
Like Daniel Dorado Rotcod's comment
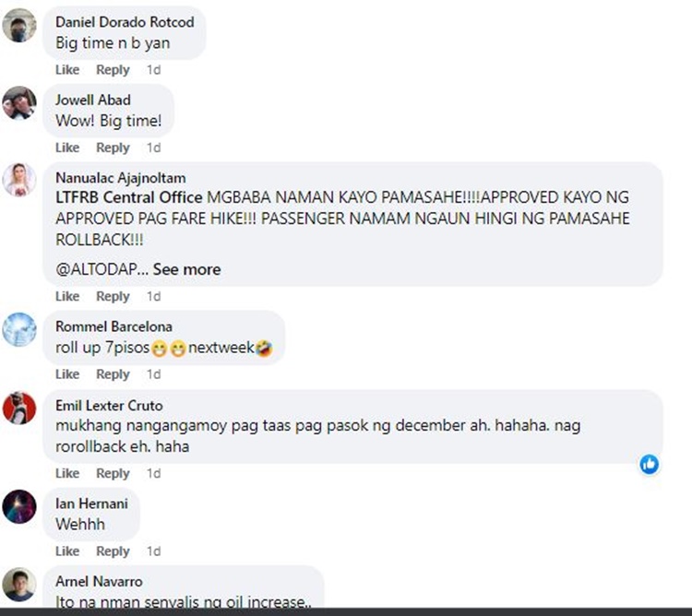click(67, 70)
